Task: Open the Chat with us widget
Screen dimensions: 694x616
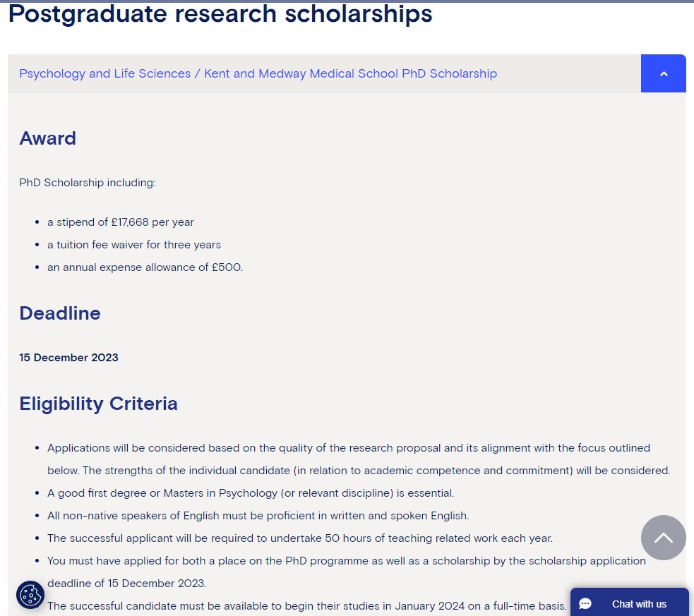Action: 629,603
